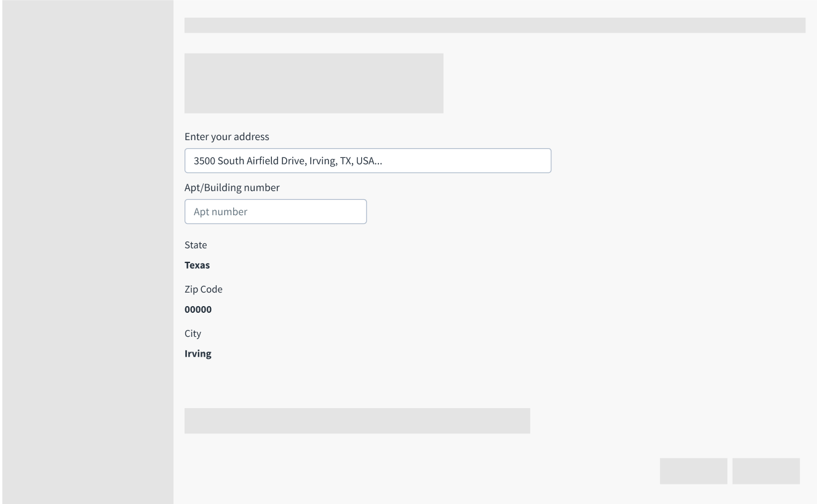Select the '00000' zip code value
The width and height of the screenshot is (817, 504).
tap(198, 310)
